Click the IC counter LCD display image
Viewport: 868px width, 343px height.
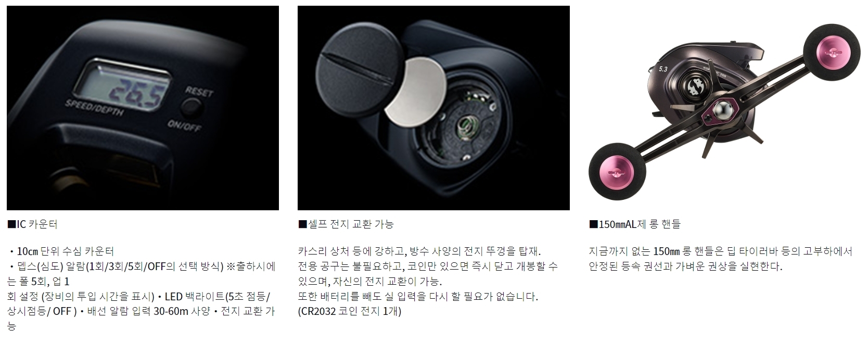tap(143, 108)
